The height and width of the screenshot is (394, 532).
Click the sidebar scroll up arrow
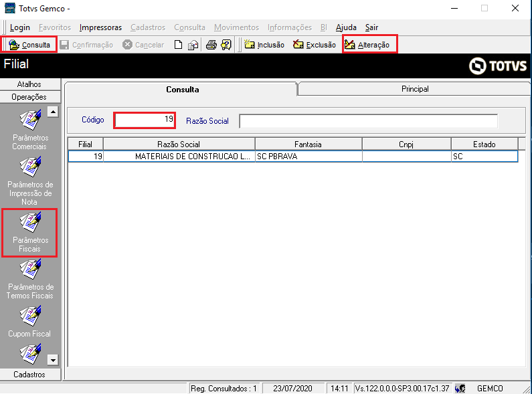[53, 112]
